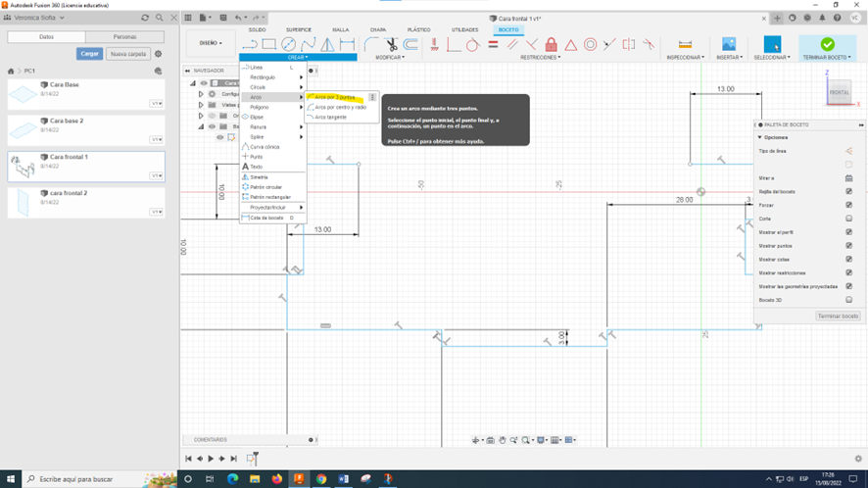This screenshot has width=868, height=488.
Task: Open the INSERTAR dropdown menu
Action: pyautogui.click(x=729, y=58)
